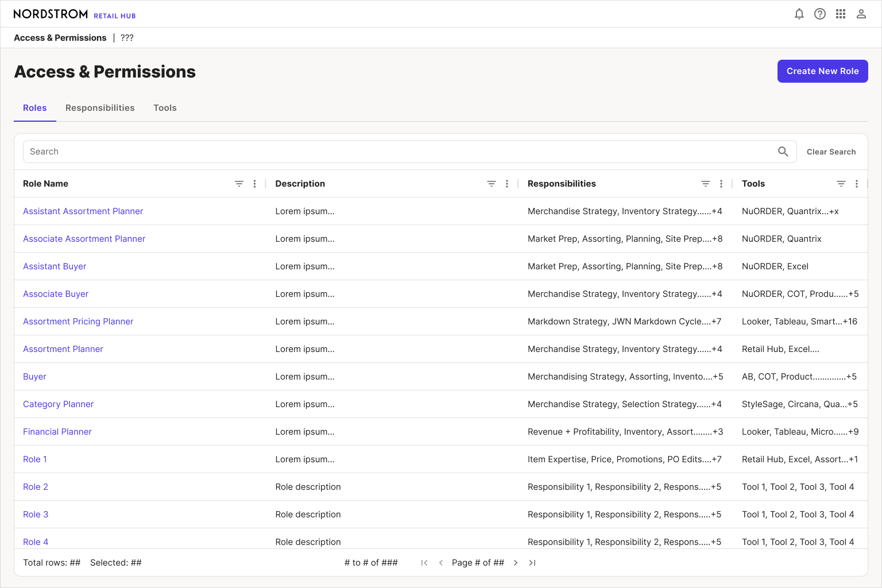Click 'Total rows: ##' footer text
This screenshot has width=882, height=588.
(52, 563)
